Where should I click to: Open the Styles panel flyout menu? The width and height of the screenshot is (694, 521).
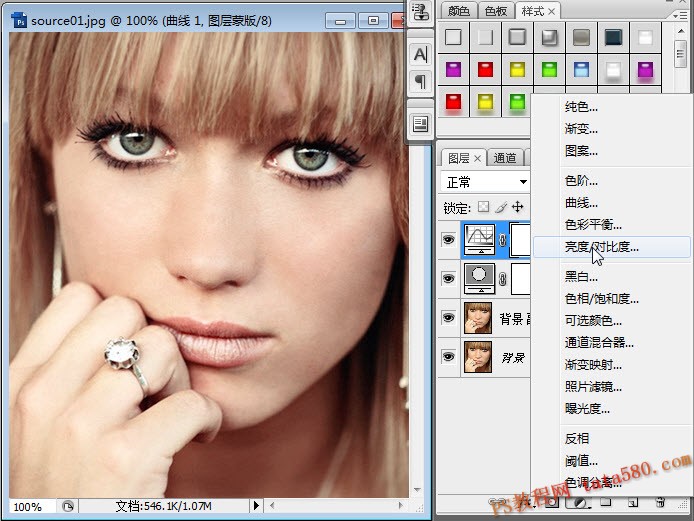679,15
